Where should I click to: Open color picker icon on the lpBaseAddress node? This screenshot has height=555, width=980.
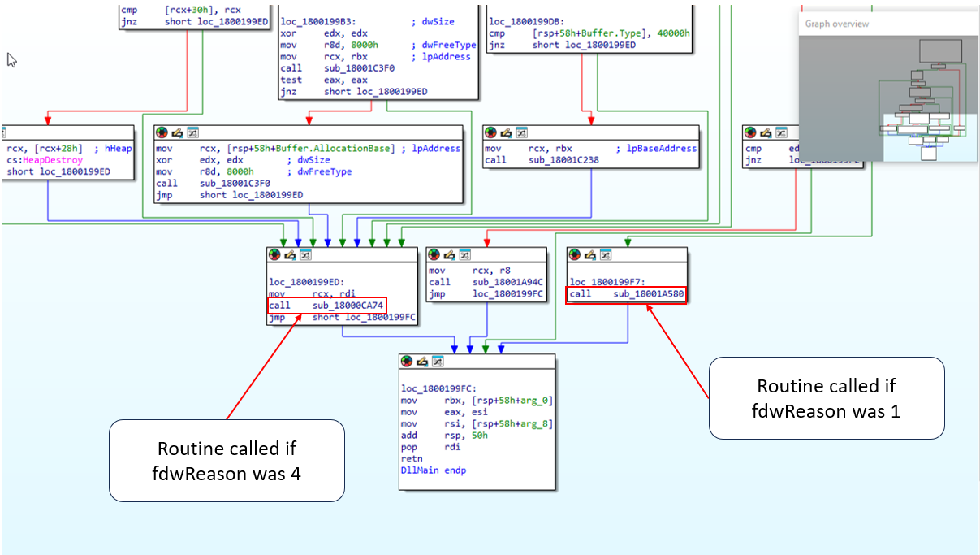tap(491, 132)
